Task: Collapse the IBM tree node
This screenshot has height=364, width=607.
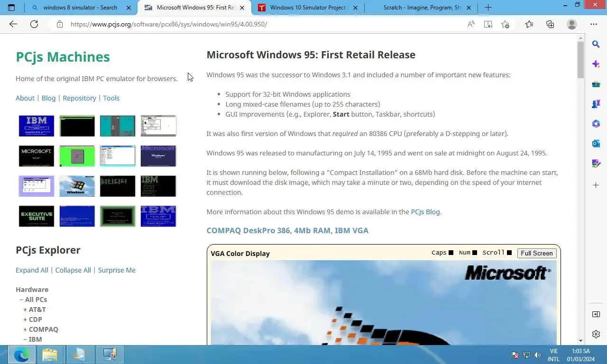Action: [x=33, y=339]
